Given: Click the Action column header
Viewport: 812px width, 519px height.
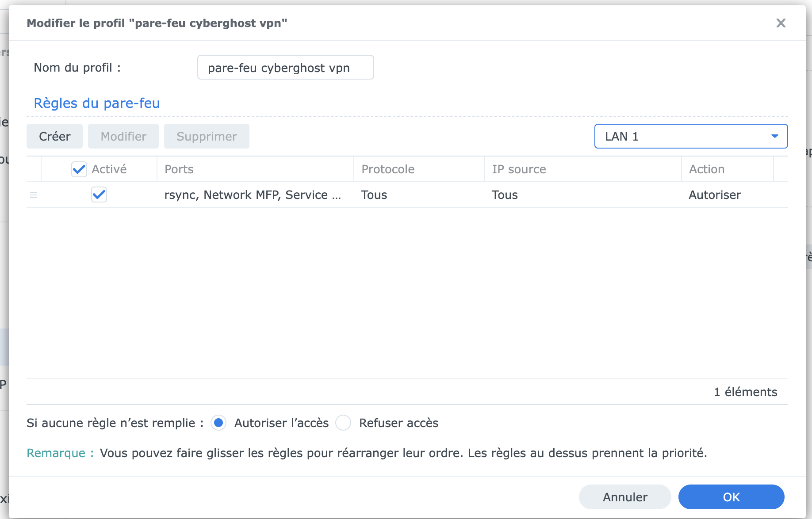Looking at the screenshot, I should click(727, 169).
